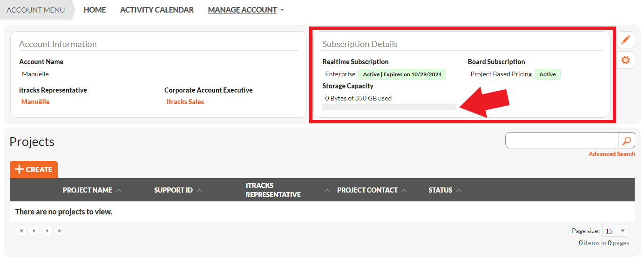The height and width of the screenshot is (260, 644).
Task: Click the Status column header
Action: (441, 190)
